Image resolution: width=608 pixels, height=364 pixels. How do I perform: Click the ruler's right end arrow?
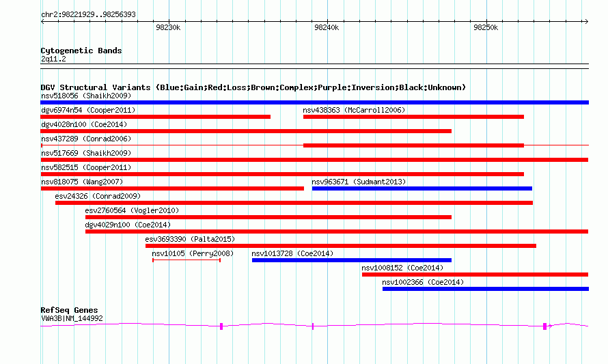pos(586,22)
